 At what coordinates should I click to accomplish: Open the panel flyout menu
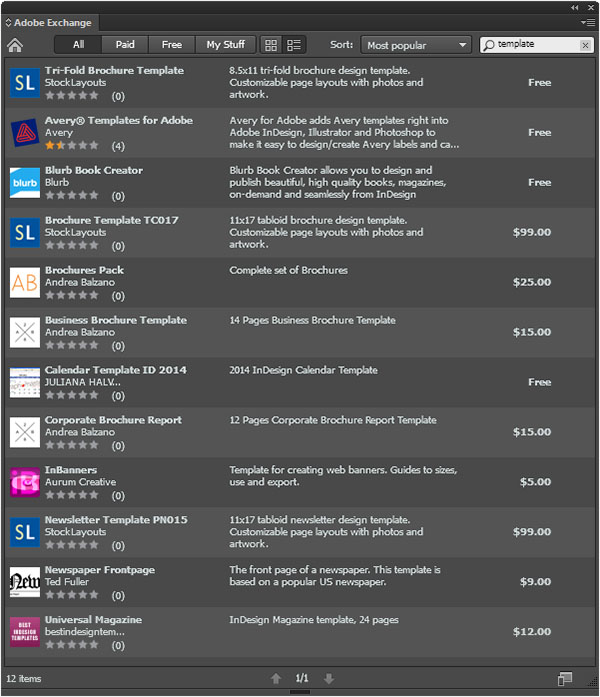(x=588, y=22)
